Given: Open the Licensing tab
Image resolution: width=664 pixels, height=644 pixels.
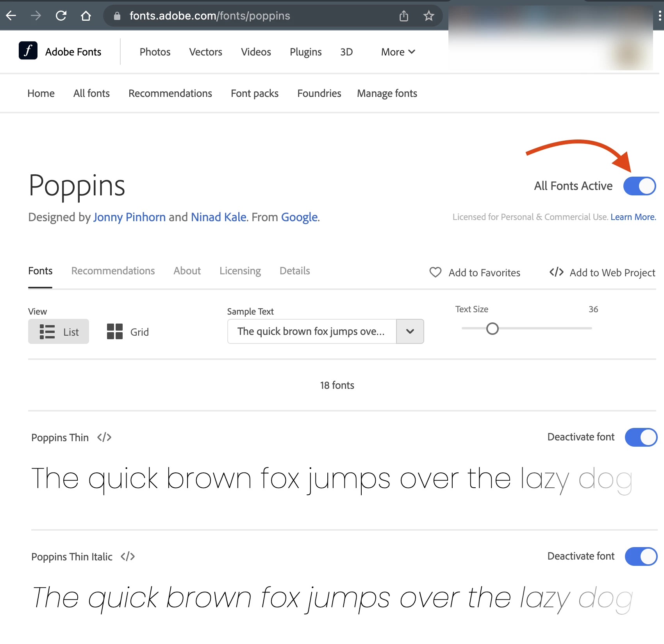Looking at the screenshot, I should 240,271.
